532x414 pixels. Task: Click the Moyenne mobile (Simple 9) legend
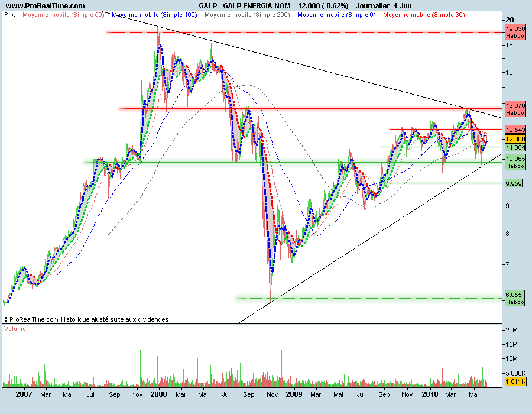point(336,15)
